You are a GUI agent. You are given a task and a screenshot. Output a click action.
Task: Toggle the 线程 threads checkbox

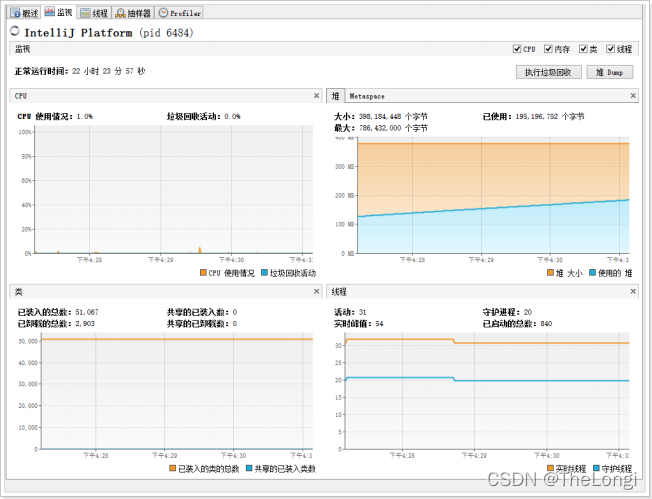click(x=610, y=49)
